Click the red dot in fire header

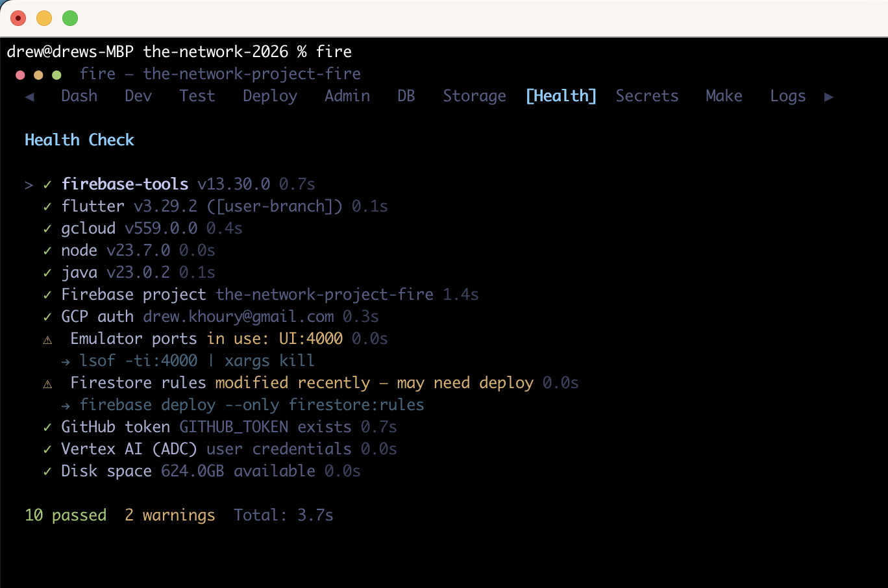pos(20,75)
